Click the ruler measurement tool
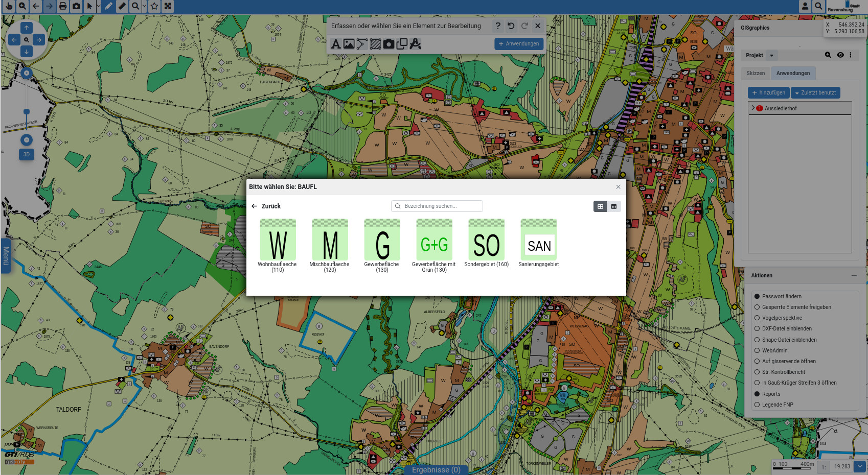Viewport: 868px width, 475px height. click(122, 6)
